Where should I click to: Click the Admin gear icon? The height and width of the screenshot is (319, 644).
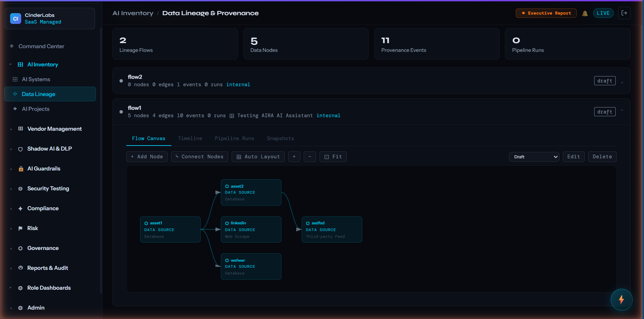(21, 308)
